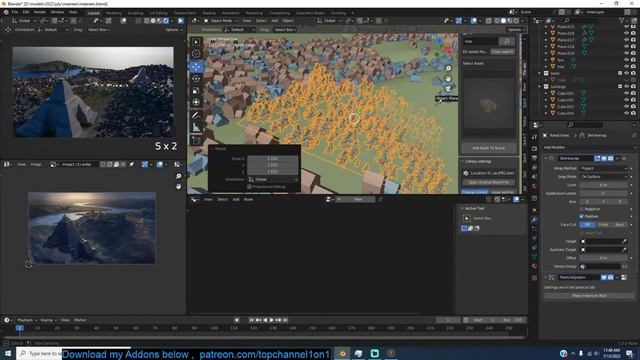Set Face Cull to Front
The width and height of the screenshot is (640, 360).
coord(603,225)
